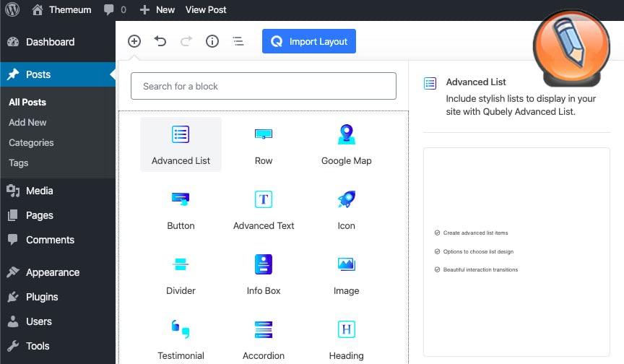Insert the Advanced List block
This screenshot has width=624, height=364.
(181, 144)
